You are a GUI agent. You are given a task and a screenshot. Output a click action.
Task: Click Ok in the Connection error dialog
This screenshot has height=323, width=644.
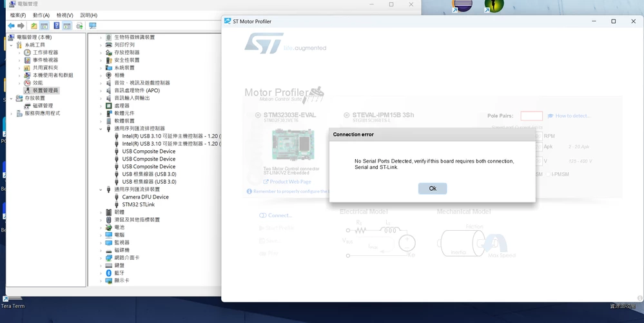[433, 188]
